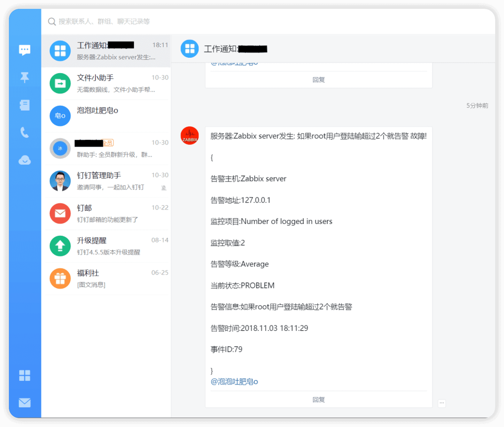Image resolution: width=504 pixels, height=427 pixels.
Task: Click the 监控取值:2 line
Action: coord(228,243)
